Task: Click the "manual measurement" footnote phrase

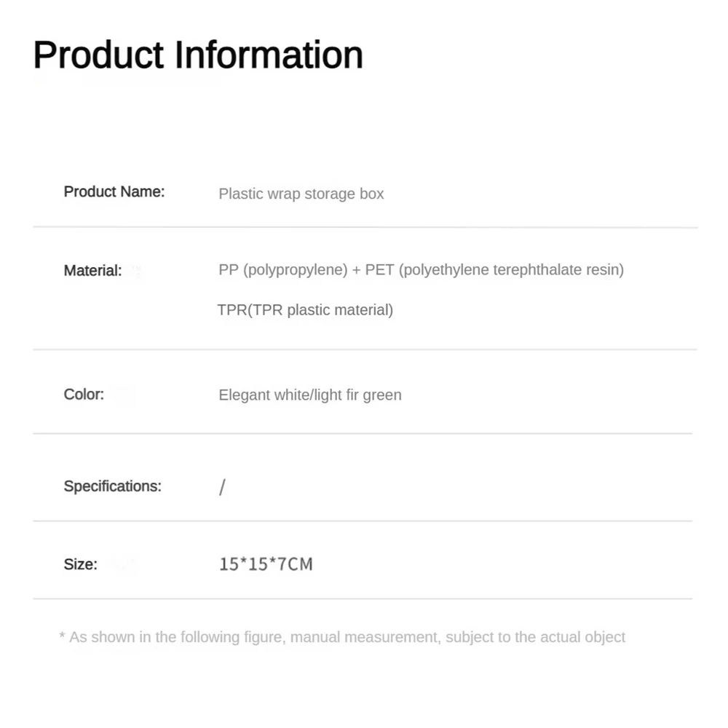Action: point(365,638)
